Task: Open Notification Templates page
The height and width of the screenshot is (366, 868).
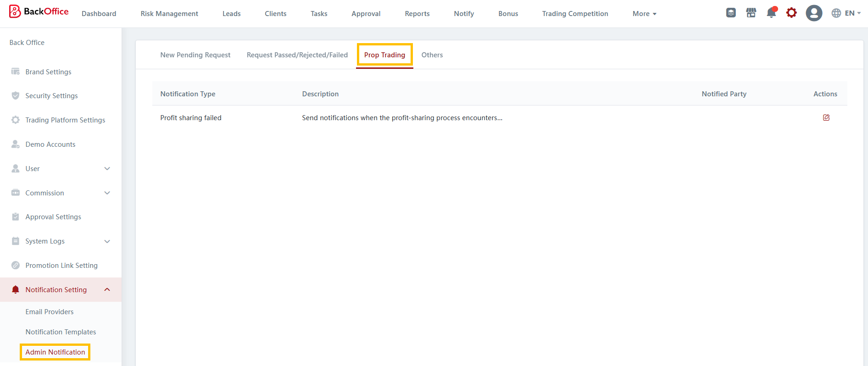Action: click(x=61, y=332)
